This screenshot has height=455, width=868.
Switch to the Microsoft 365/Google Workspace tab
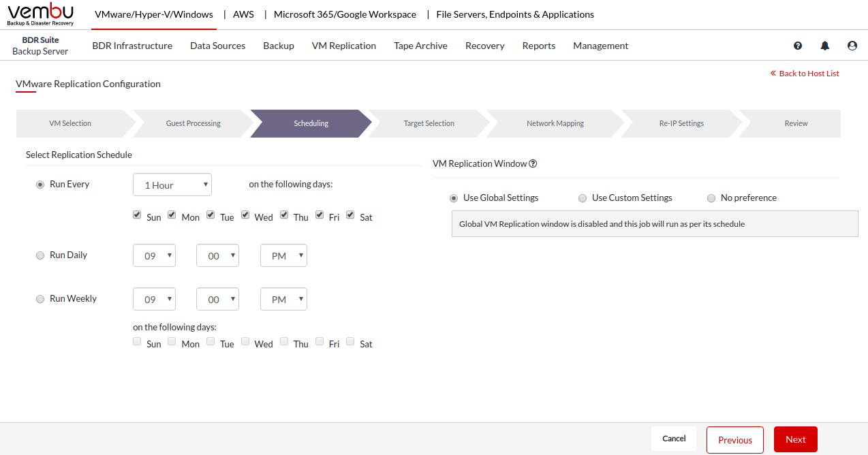[345, 14]
